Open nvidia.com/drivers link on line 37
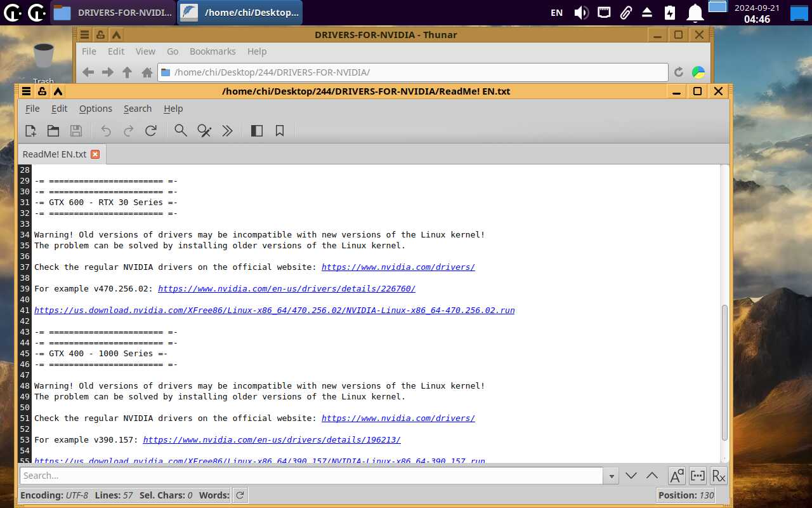812x508 pixels. [398, 267]
